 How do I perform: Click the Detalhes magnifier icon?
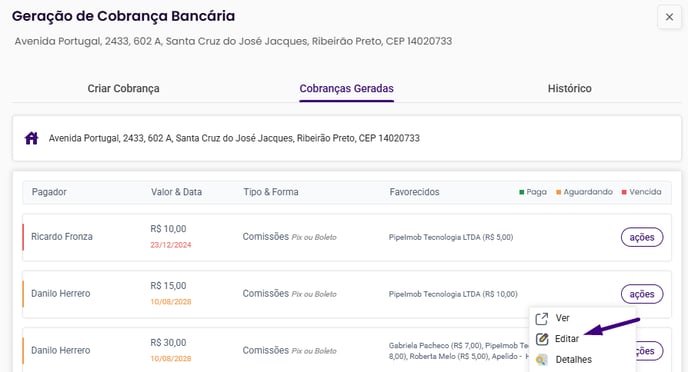tap(542, 360)
